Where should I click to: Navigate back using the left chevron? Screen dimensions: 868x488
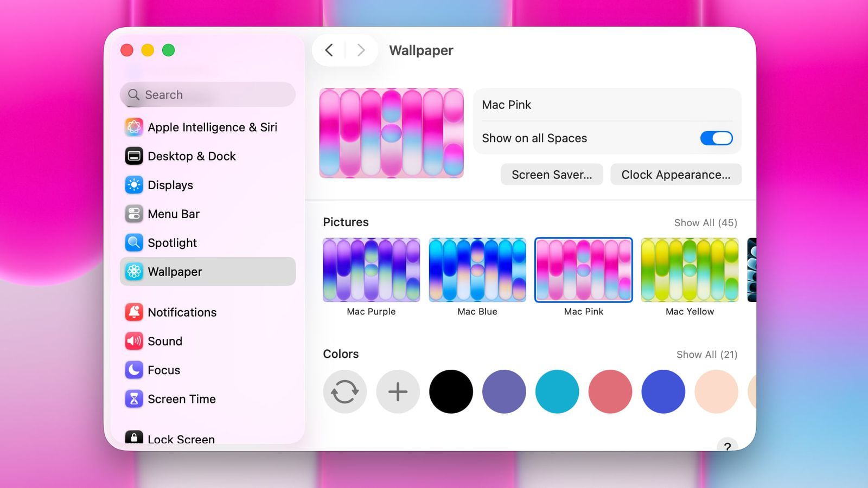[329, 50]
